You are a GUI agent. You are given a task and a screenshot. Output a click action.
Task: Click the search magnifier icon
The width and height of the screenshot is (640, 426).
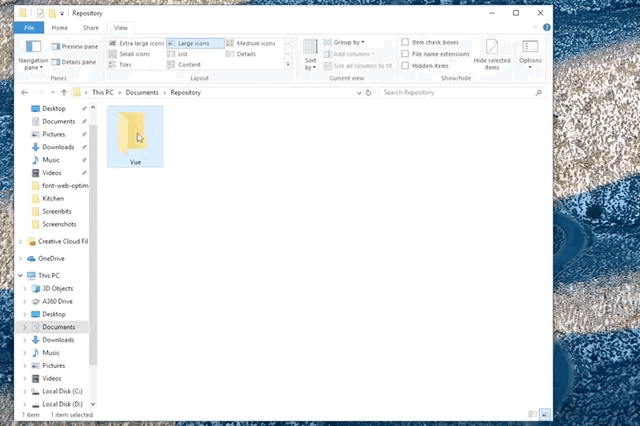(538, 93)
